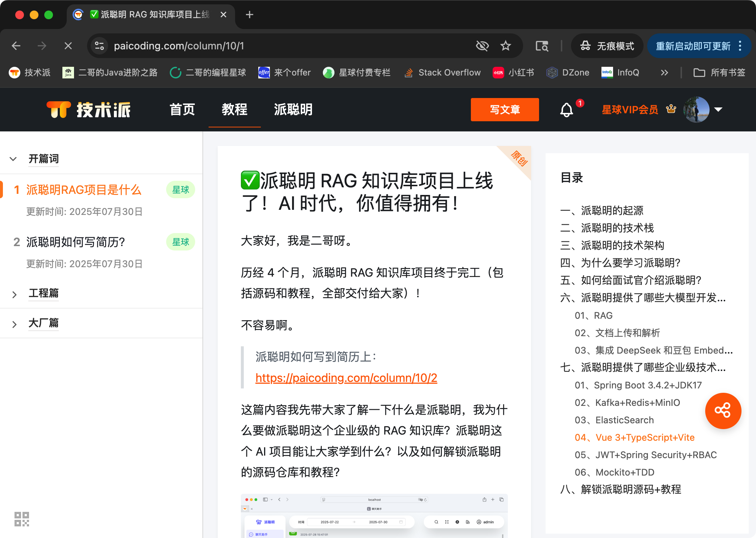Open the Stack Overflow bookmark
Image resolution: width=756 pixels, height=538 pixels.
pyautogui.click(x=443, y=73)
